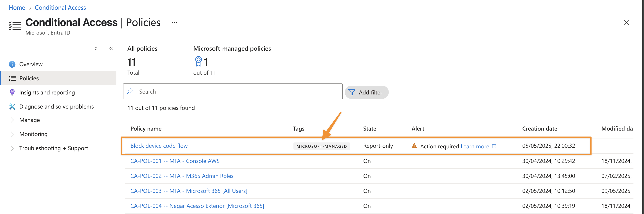Click the orange Action required warning icon
Screen dimensions: 644x214
point(414,146)
